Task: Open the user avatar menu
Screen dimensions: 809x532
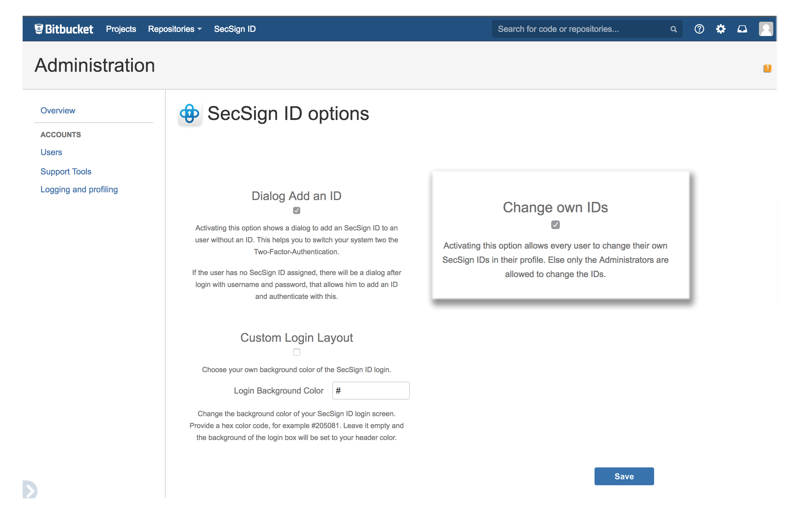Action: (766, 29)
